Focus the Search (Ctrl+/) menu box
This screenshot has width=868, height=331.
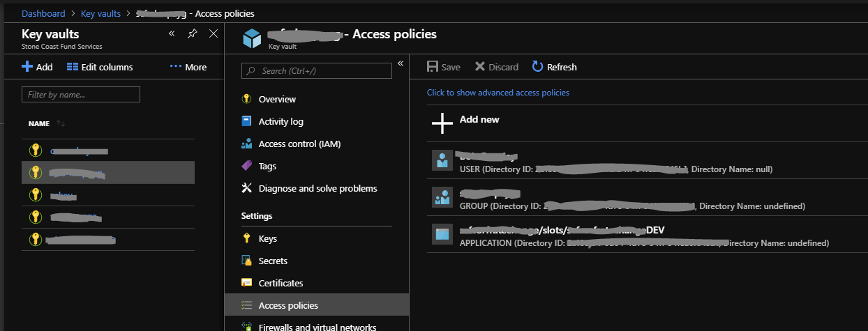317,70
